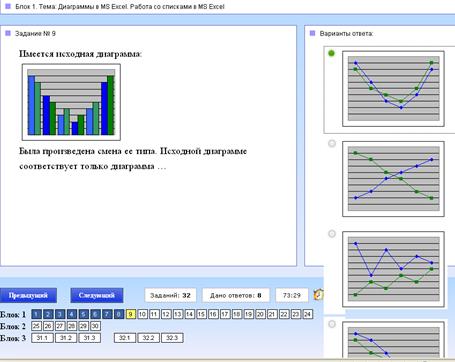
Task: Click the Блок 1 Тема header text
Action: (x=120, y=7)
